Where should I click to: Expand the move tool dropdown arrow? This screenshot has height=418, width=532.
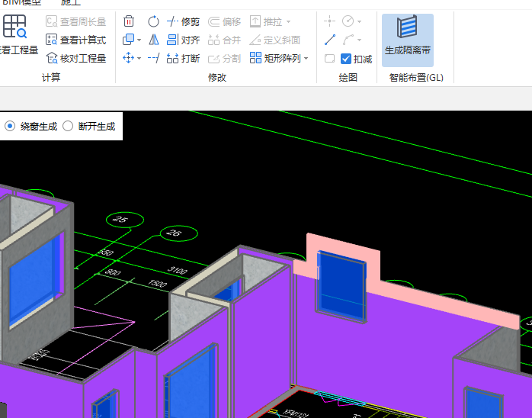[x=139, y=58]
